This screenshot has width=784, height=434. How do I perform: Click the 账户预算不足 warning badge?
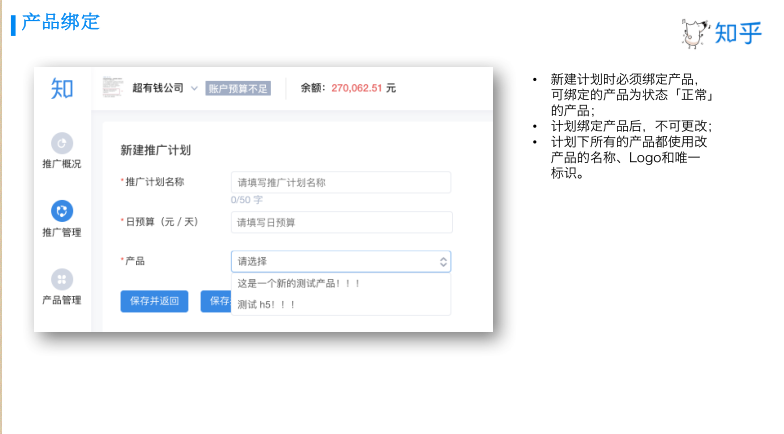point(238,88)
